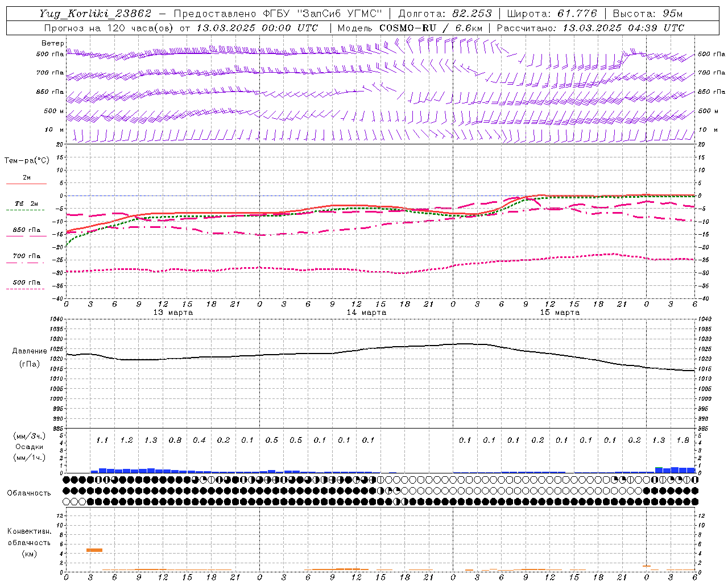Click the Ветер wind panel label
Screen dimensions: 728x582
click(x=52, y=43)
